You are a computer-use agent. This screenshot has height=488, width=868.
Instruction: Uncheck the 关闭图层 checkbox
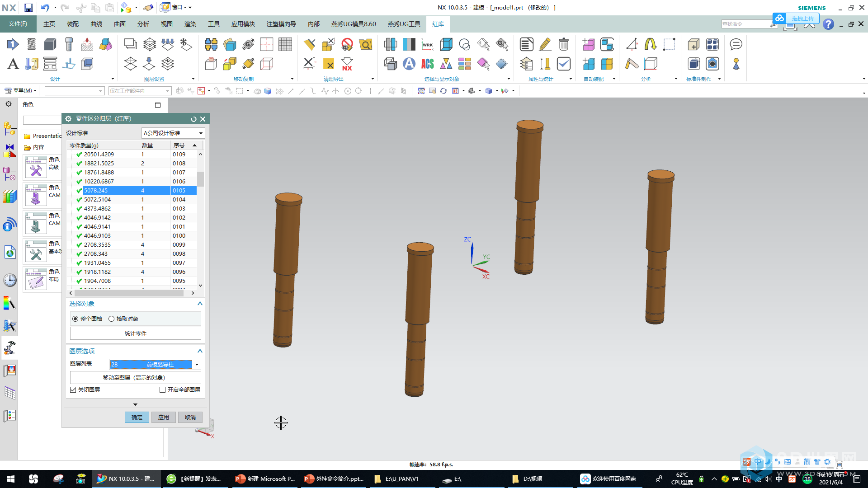pos(73,389)
